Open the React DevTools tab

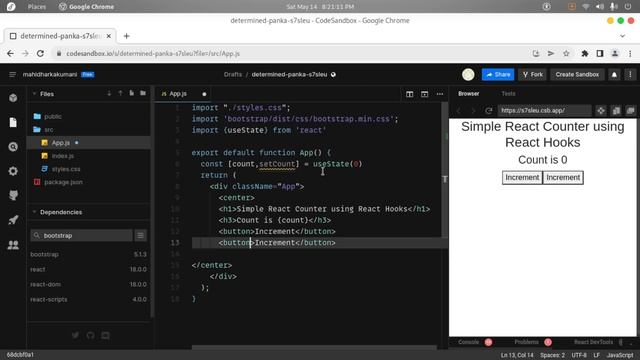pyautogui.click(x=593, y=342)
